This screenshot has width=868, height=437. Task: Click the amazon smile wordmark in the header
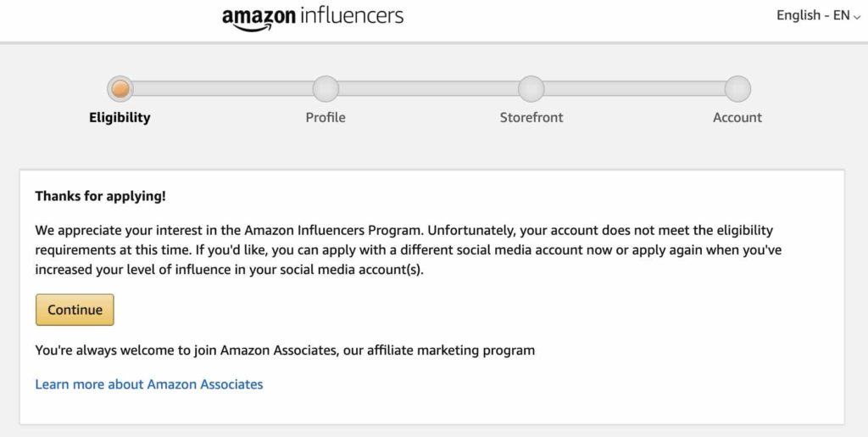tap(259, 19)
